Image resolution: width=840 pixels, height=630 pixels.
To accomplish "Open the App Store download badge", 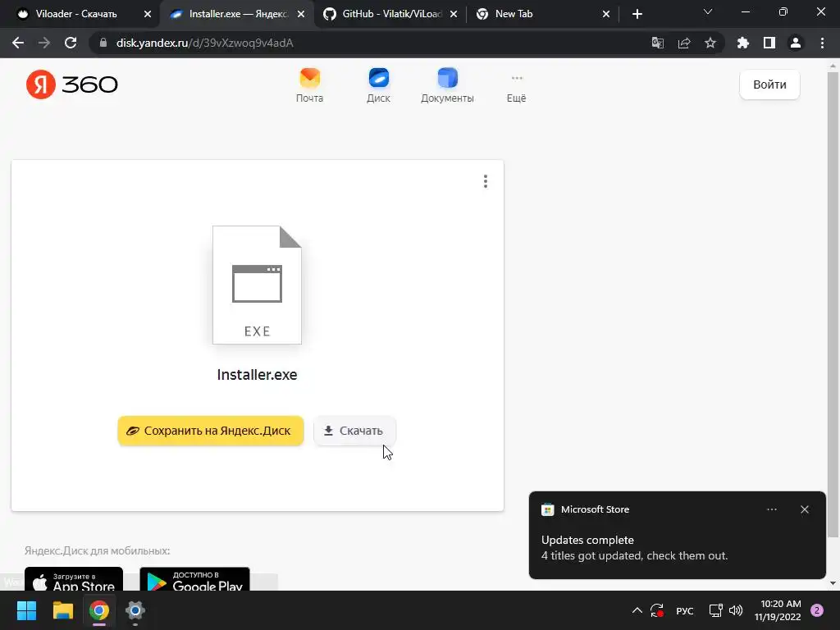I will pos(73,579).
